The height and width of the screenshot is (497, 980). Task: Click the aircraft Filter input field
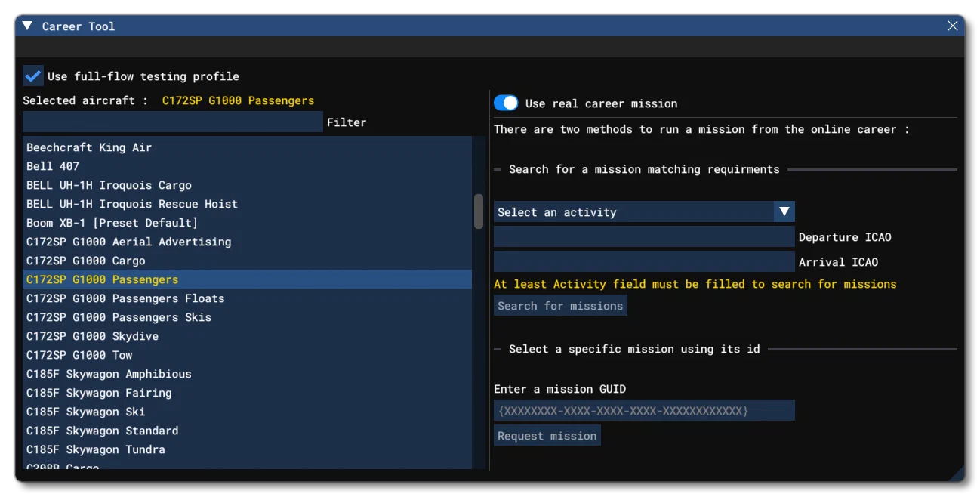pos(173,122)
